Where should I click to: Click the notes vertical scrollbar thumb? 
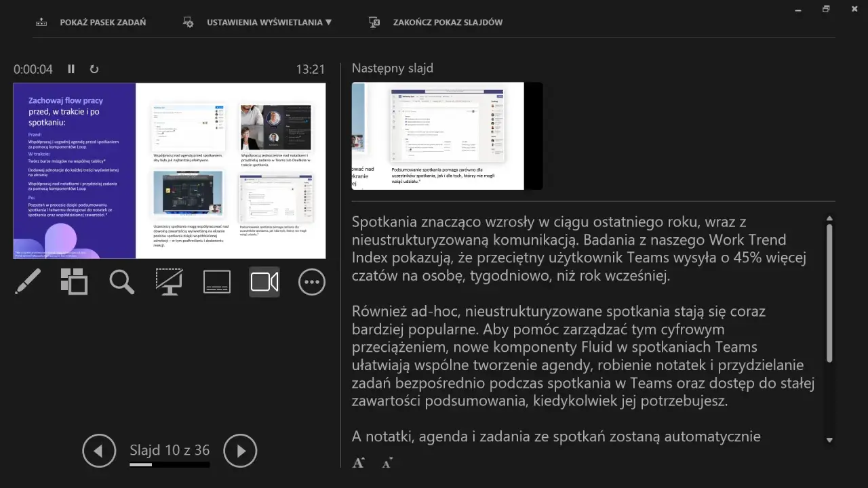(x=829, y=293)
